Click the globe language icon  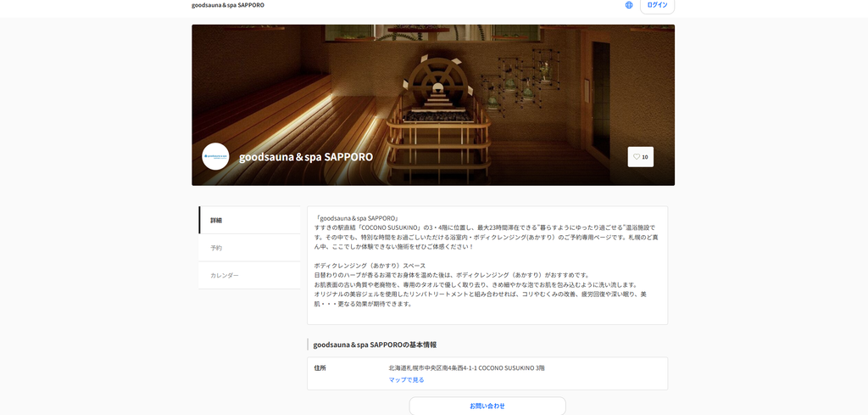point(629,5)
